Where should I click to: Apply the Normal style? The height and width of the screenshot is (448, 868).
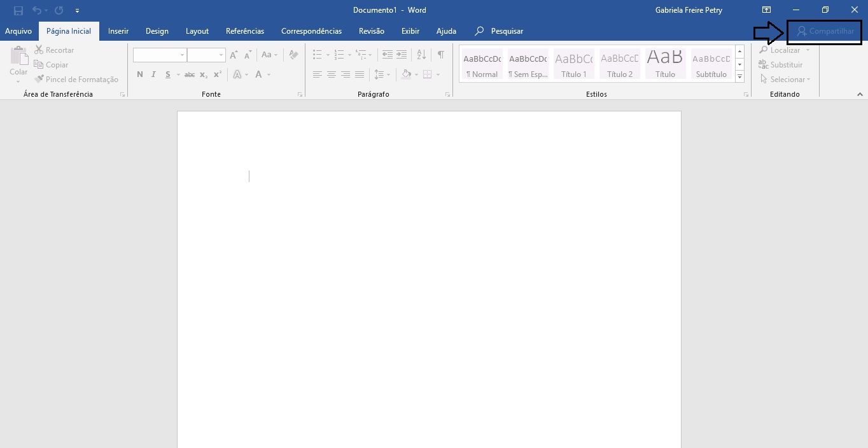[x=482, y=64]
